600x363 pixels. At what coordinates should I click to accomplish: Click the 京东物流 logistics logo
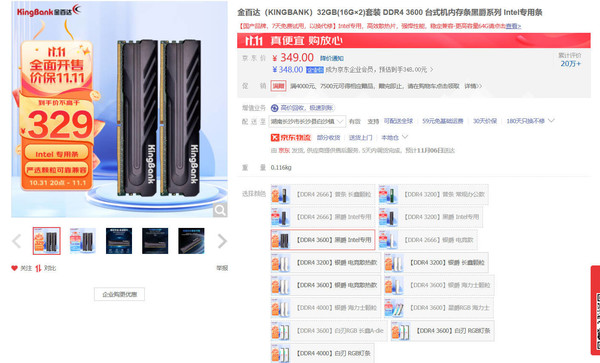point(291,137)
